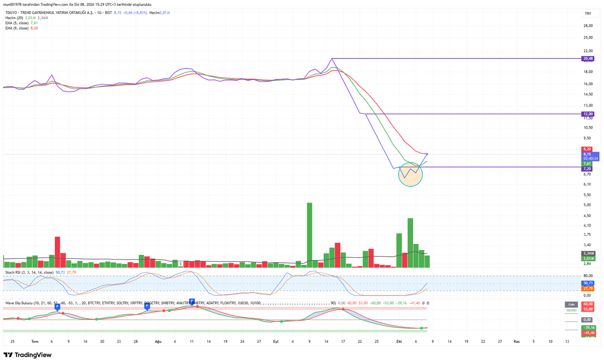Click the 'Eki' month label on time axis
Screen dimensions: 604x364
(399, 341)
